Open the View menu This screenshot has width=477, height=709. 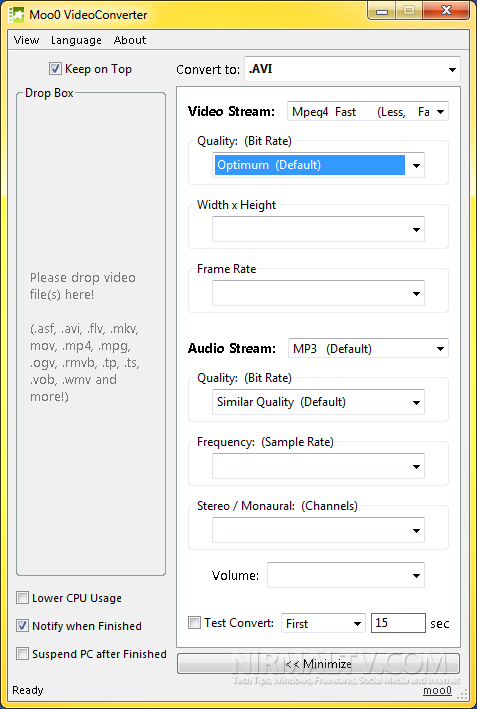26,40
